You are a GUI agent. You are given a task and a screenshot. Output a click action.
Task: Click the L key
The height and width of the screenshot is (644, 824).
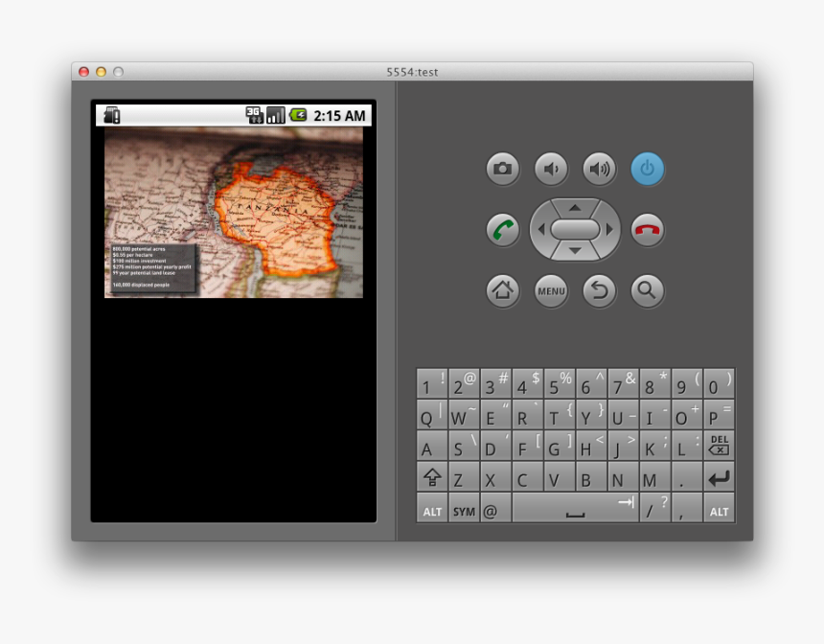coord(687,446)
